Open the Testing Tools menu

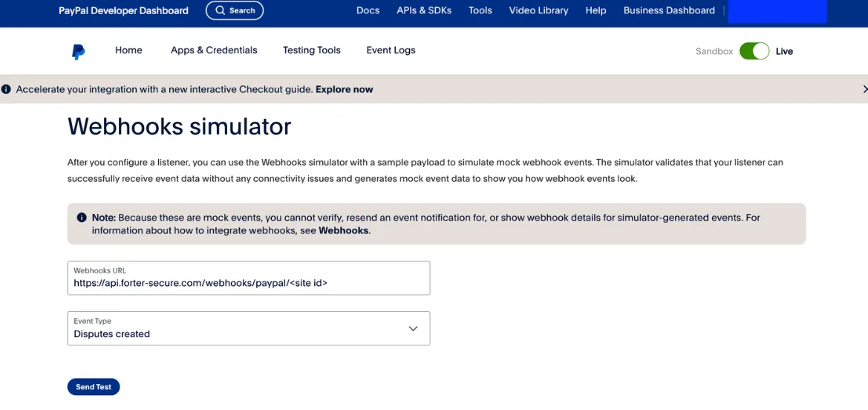pos(312,51)
